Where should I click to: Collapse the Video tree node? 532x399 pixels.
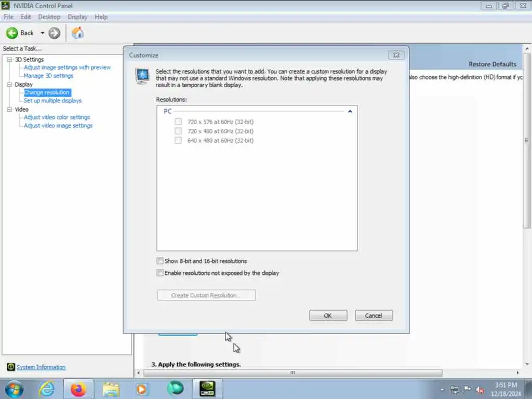[x=9, y=109]
